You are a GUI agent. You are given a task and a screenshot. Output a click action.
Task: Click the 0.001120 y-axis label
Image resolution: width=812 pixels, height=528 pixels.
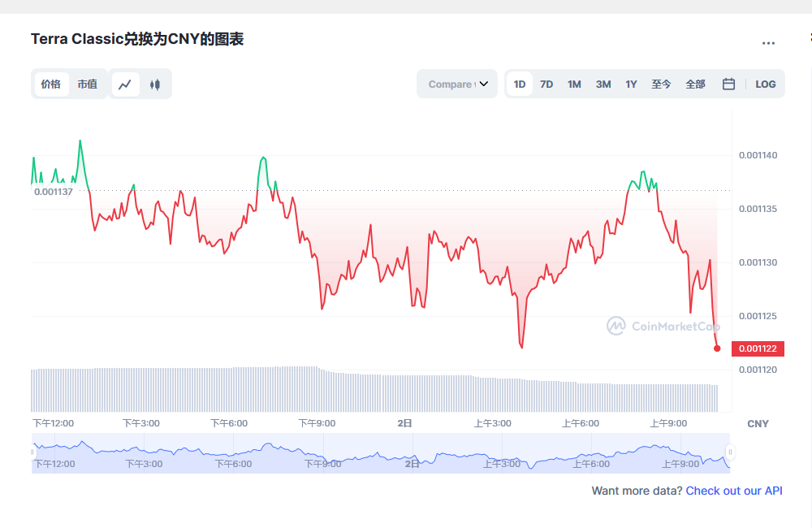click(x=758, y=370)
